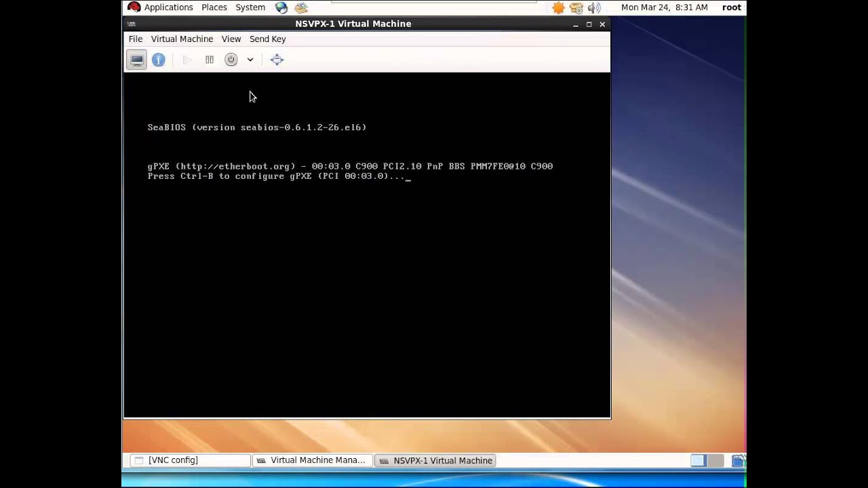868x488 pixels.
Task: Minimize the NSVPX-1 Virtual Machine window
Action: (x=575, y=24)
